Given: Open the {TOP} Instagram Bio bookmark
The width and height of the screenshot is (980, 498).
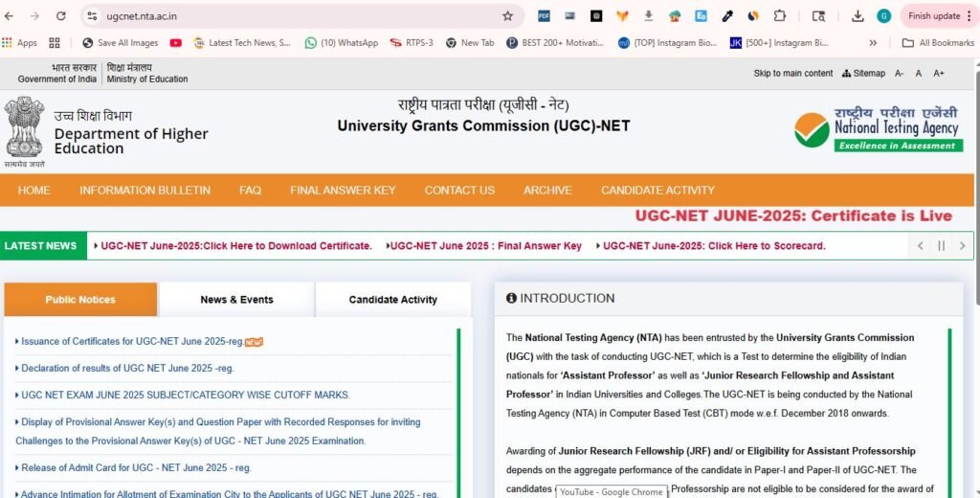Looking at the screenshot, I should [x=667, y=42].
